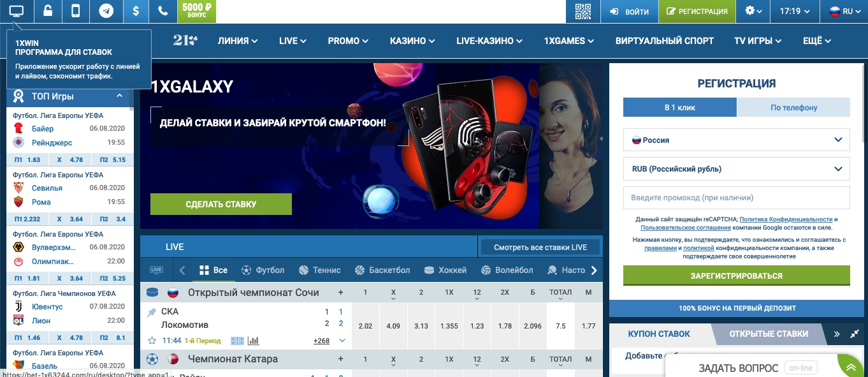
Task: Click the desktop monitor icon top left
Action: 17,11
